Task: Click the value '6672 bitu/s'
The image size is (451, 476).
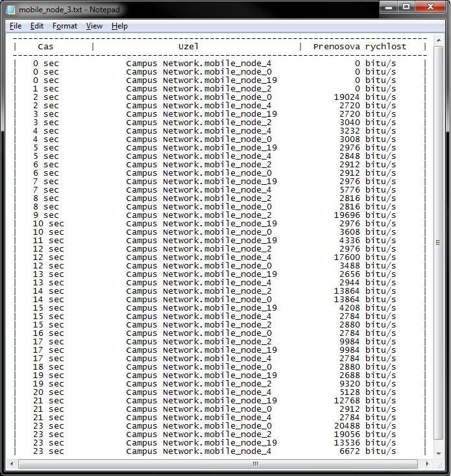Action: tap(367, 451)
